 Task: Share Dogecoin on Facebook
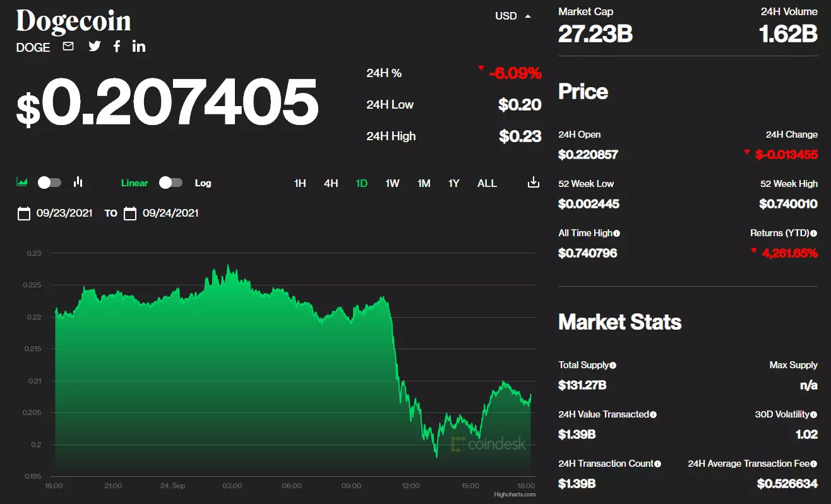(117, 46)
